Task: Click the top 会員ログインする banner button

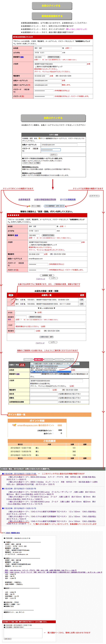Action: (x=52, y=6)
